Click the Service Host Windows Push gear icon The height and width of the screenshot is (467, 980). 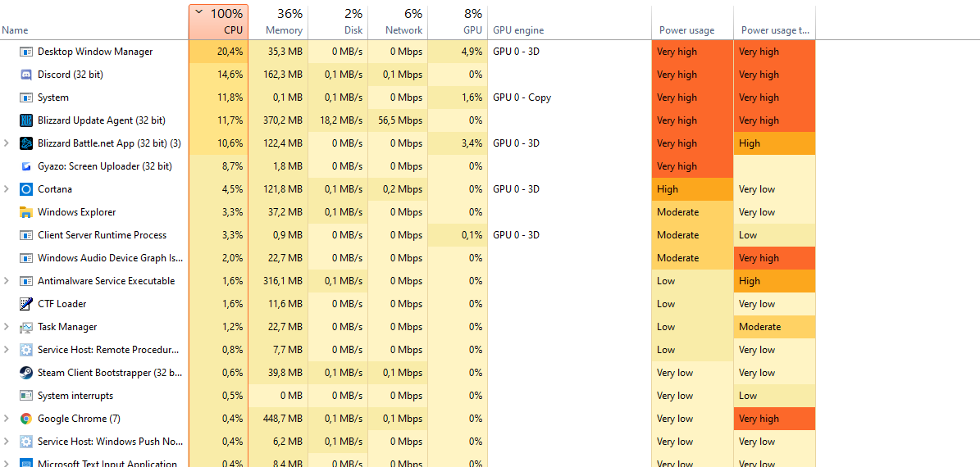tap(26, 442)
